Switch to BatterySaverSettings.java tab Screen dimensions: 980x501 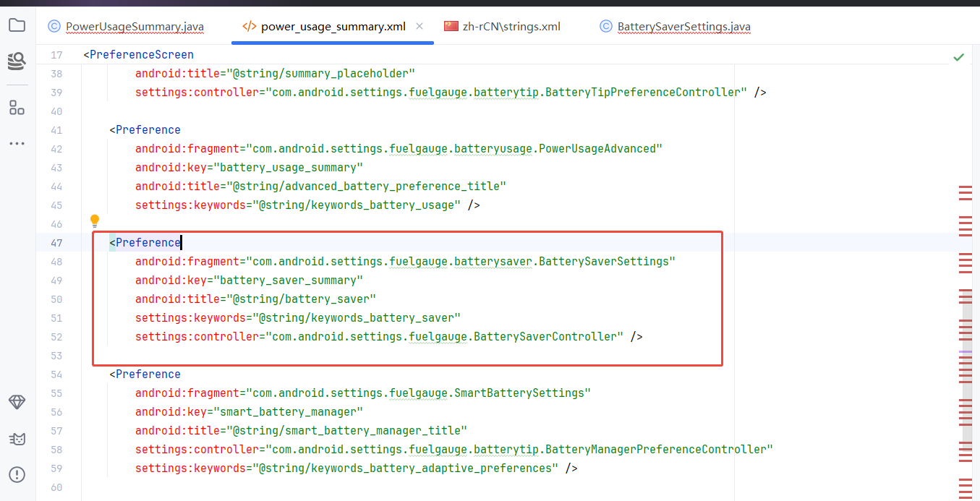tap(676, 27)
